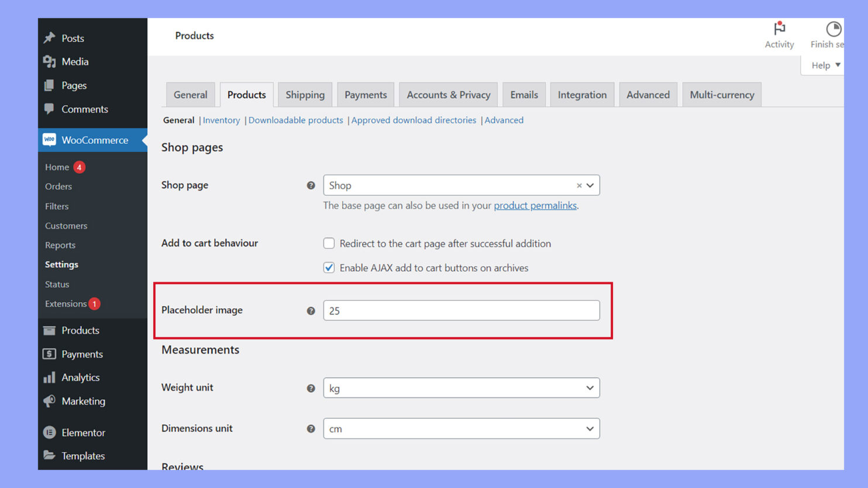
Task: Open the Activity flag icon
Action: point(779,29)
